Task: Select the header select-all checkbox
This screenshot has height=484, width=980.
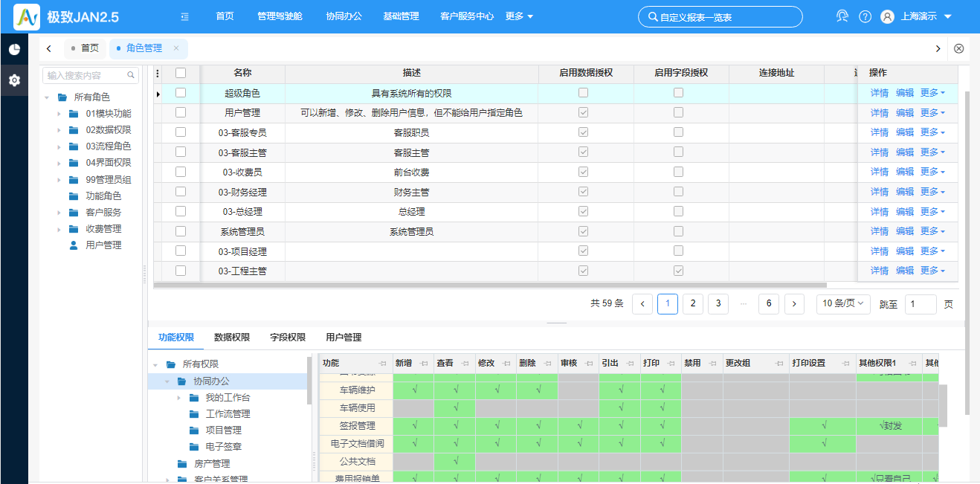Action: [181, 73]
